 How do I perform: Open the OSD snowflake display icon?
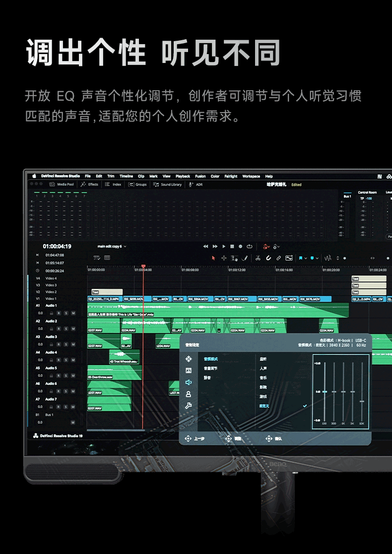(x=189, y=359)
